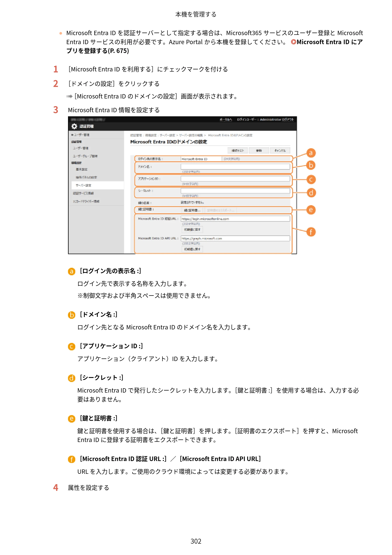Click 初期値に戻す below the 認証URL field
Screen dimensions: 392x555
point(192,230)
